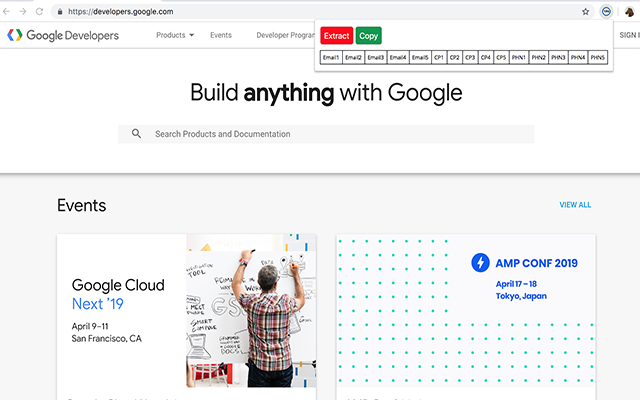Select the CP2 cell

click(x=455, y=58)
